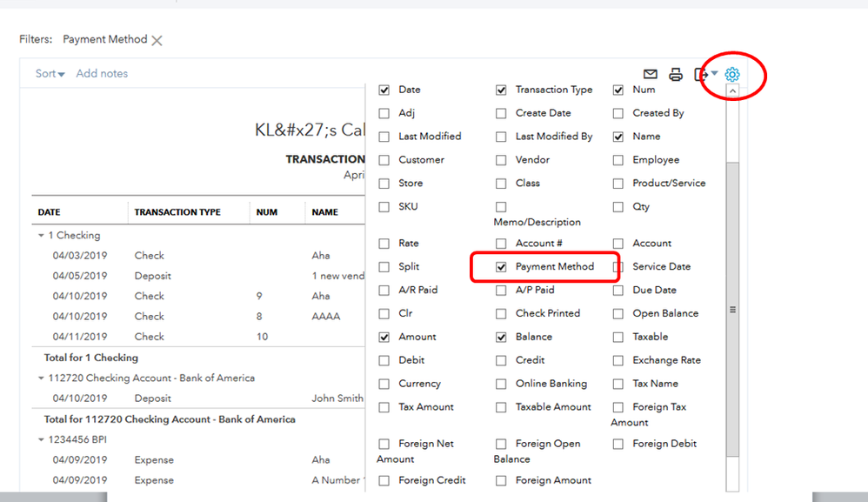Click the print report icon

[677, 74]
